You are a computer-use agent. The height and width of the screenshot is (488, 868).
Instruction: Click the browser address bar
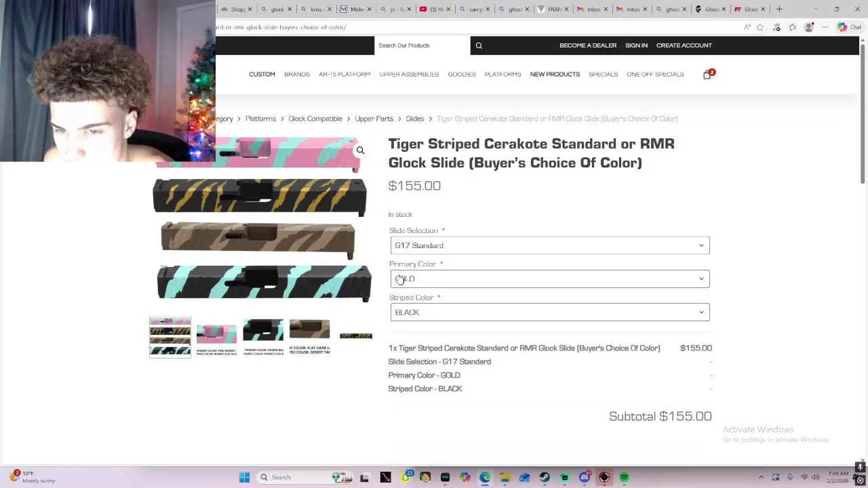pyautogui.click(x=475, y=27)
